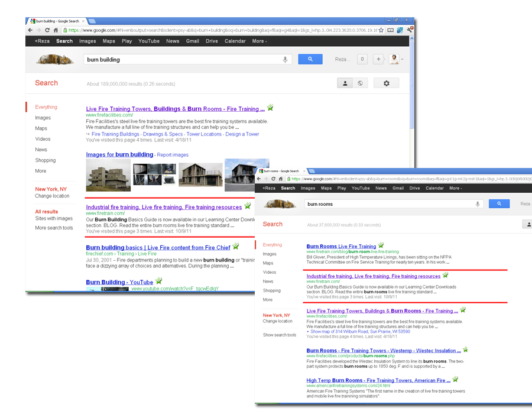Open News in burn rooms black bar
The width and height of the screenshot is (532, 414).
(381, 188)
